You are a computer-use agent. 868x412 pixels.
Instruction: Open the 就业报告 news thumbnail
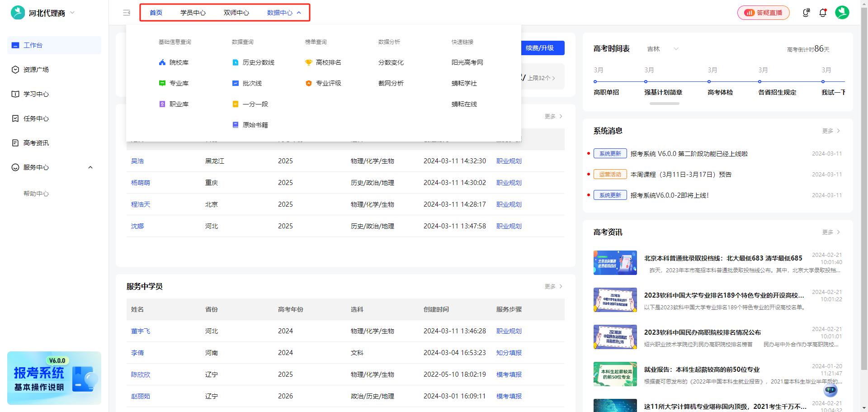615,374
